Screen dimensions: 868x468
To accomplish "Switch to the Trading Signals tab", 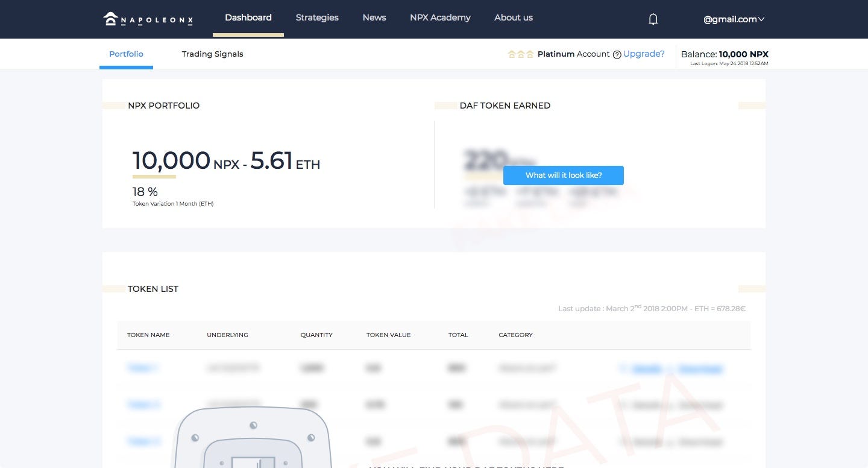I will tap(213, 54).
